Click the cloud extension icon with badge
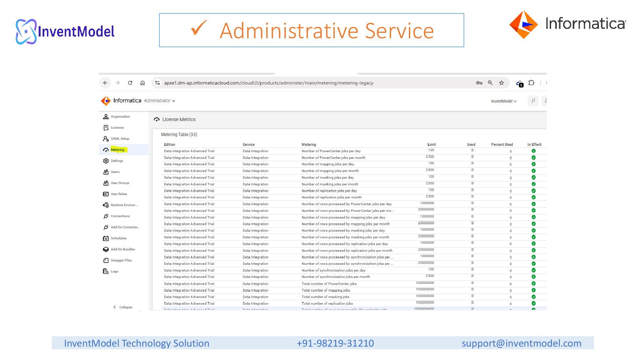The image size is (644, 362). (520, 83)
